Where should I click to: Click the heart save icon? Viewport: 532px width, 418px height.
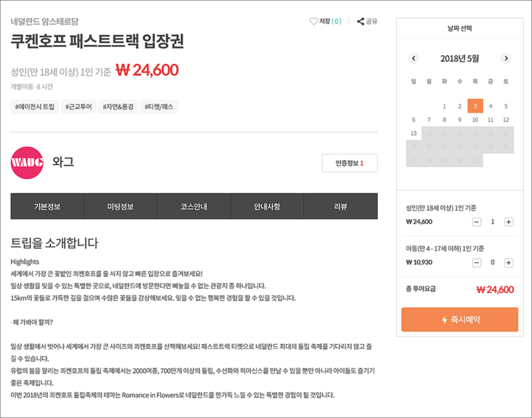click(313, 21)
